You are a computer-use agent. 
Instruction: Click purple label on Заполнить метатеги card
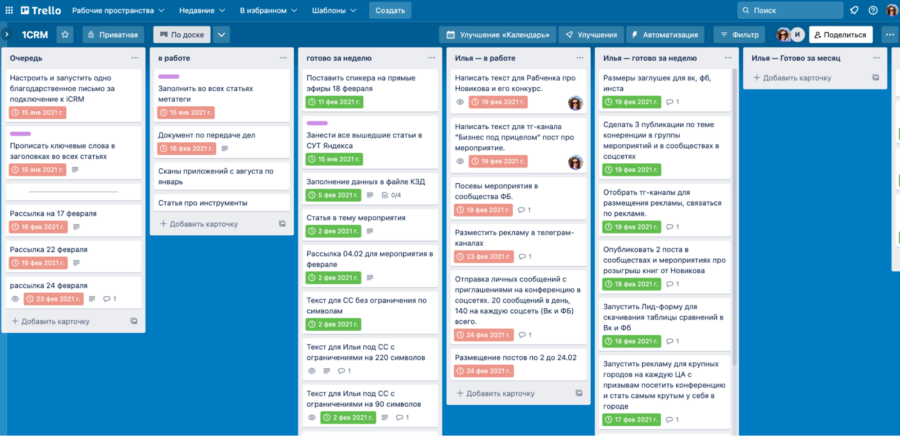coord(169,76)
